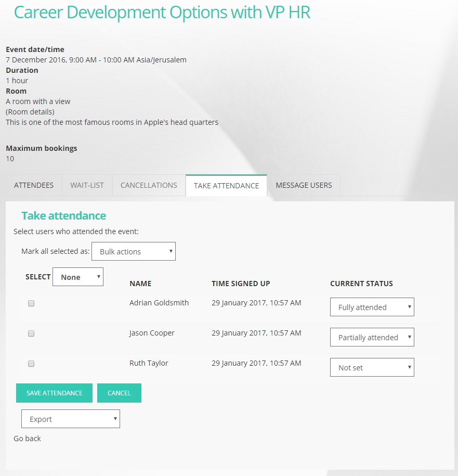Click the name Ruth Taylor

pyautogui.click(x=149, y=363)
